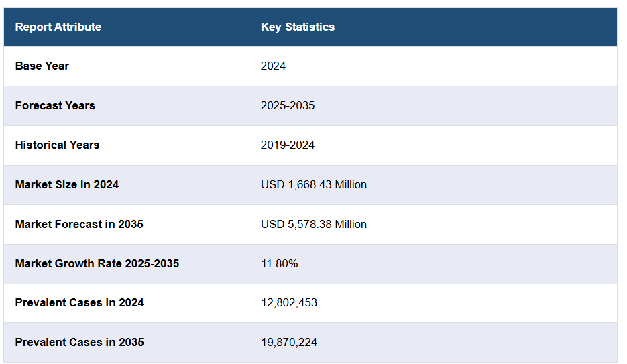Image resolution: width=627 pixels, height=364 pixels.
Task: Click the 11.80% growth rate value
Action: click(x=280, y=263)
